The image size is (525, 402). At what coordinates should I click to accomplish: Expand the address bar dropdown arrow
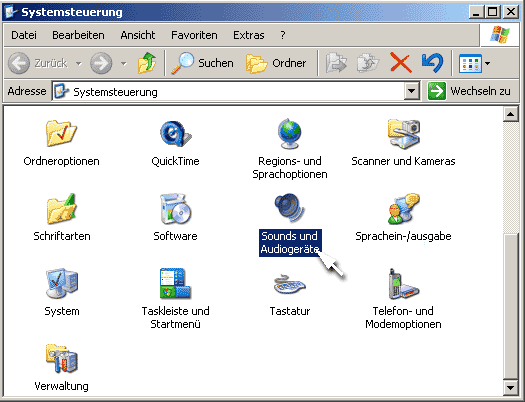[411, 91]
